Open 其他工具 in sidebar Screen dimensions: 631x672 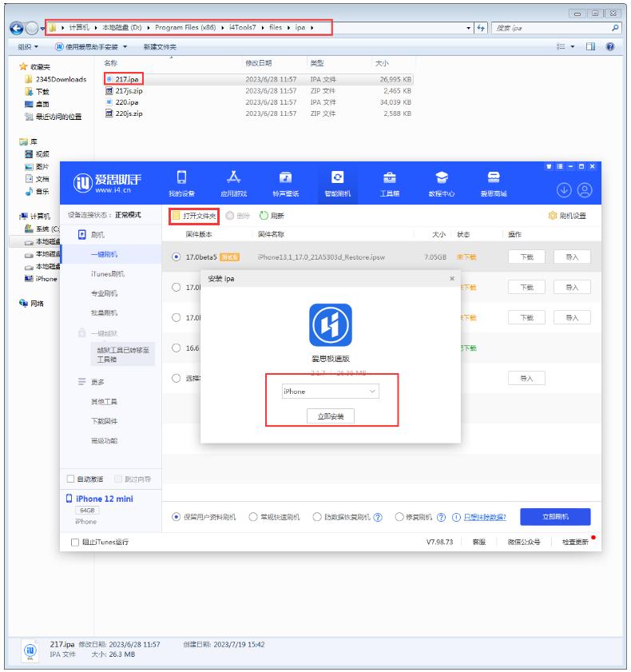[104, 402]
